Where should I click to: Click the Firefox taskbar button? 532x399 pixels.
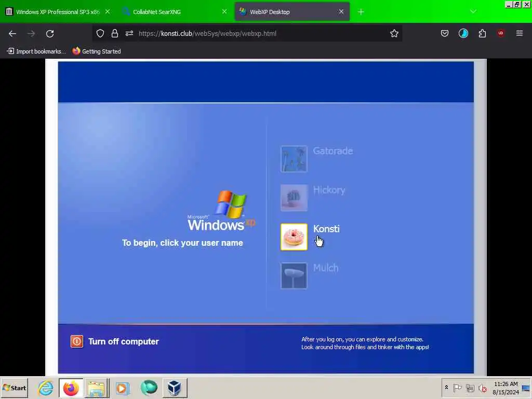(x=71, y=388)
